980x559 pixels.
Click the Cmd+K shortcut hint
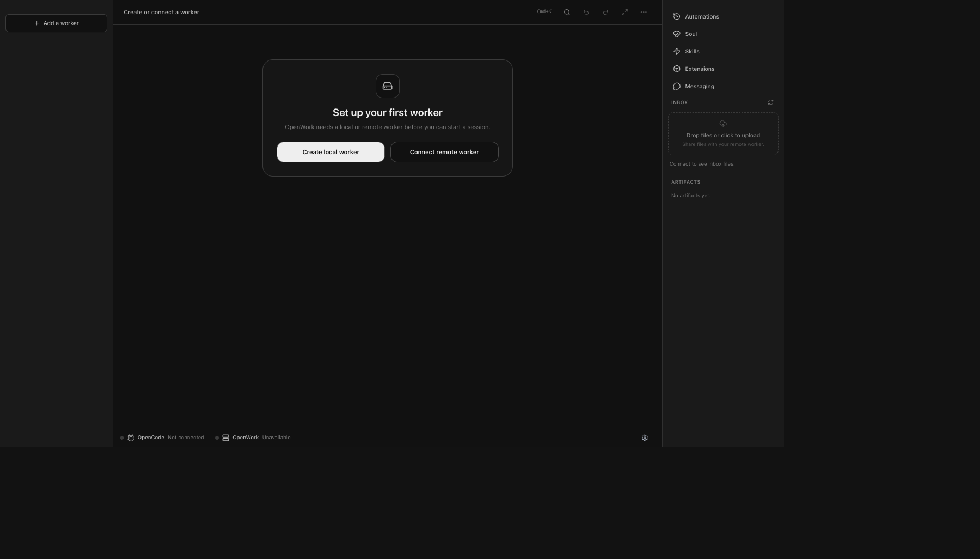pos(544,12)
